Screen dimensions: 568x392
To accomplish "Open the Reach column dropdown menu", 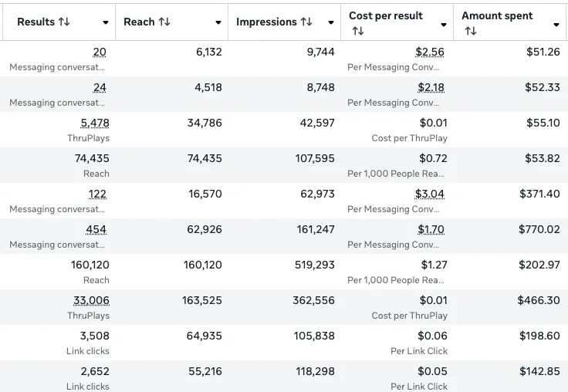I will (x=218, y=22).
